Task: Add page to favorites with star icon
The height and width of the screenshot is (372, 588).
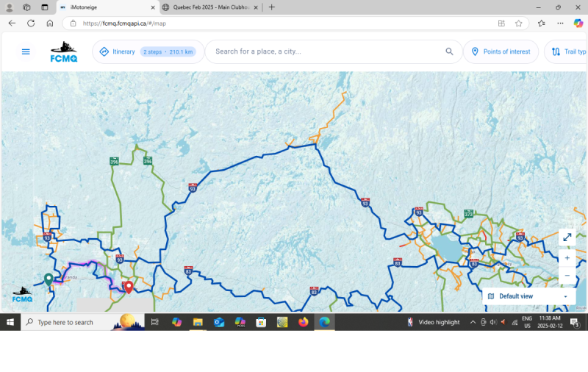Action: coord(519,23)
